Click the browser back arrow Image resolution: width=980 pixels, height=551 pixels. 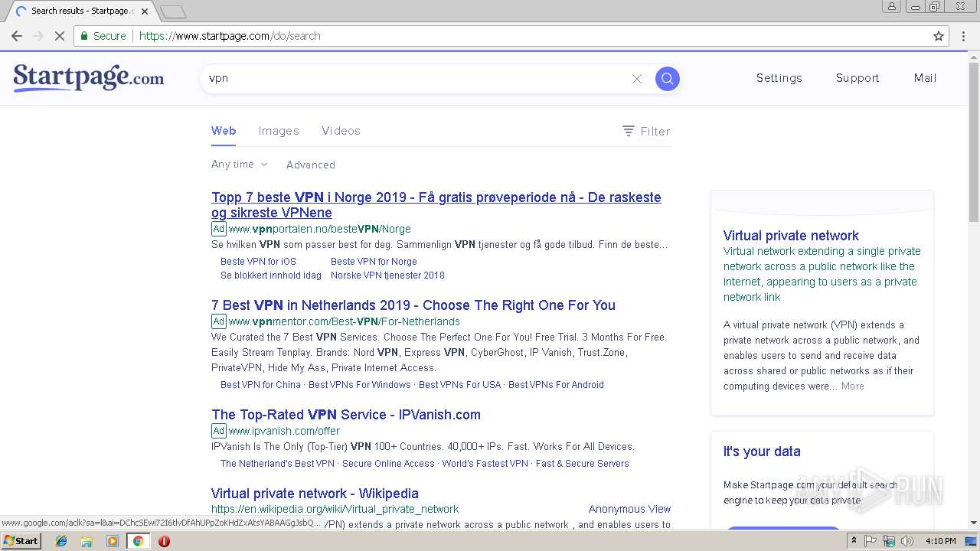click(17, 36)
